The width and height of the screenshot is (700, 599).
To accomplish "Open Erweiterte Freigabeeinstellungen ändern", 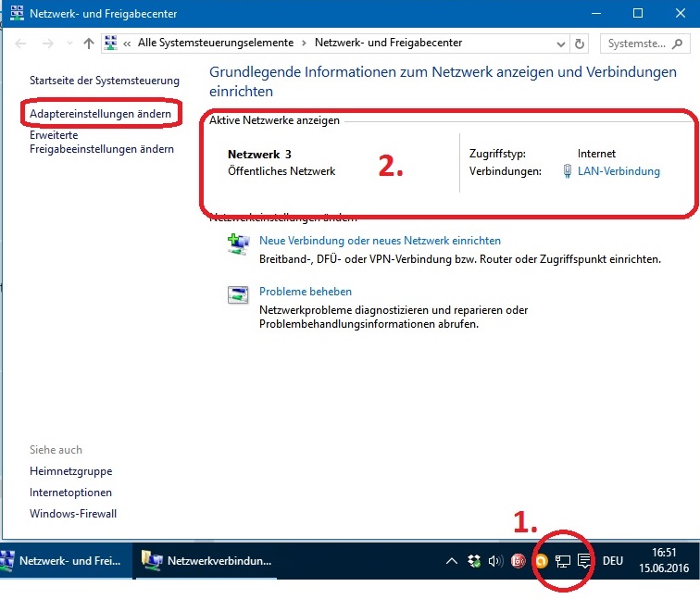I will coord(102,142).
